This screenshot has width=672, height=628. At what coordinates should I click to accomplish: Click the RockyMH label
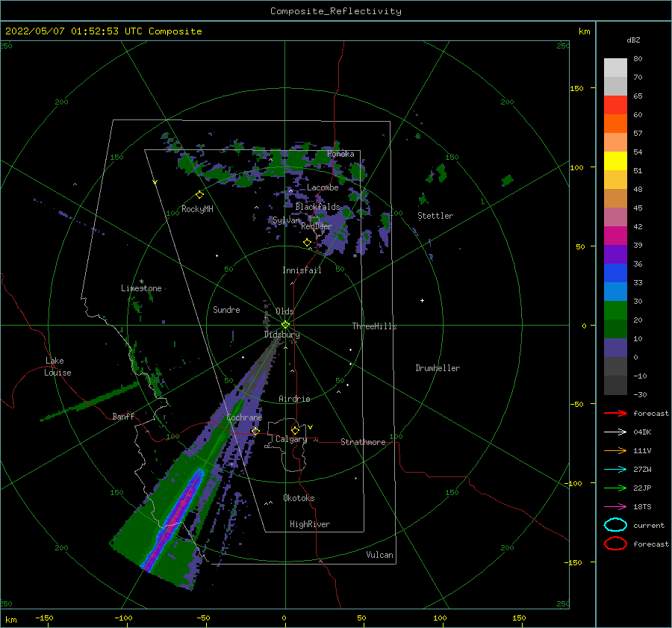tap(197, 209)
